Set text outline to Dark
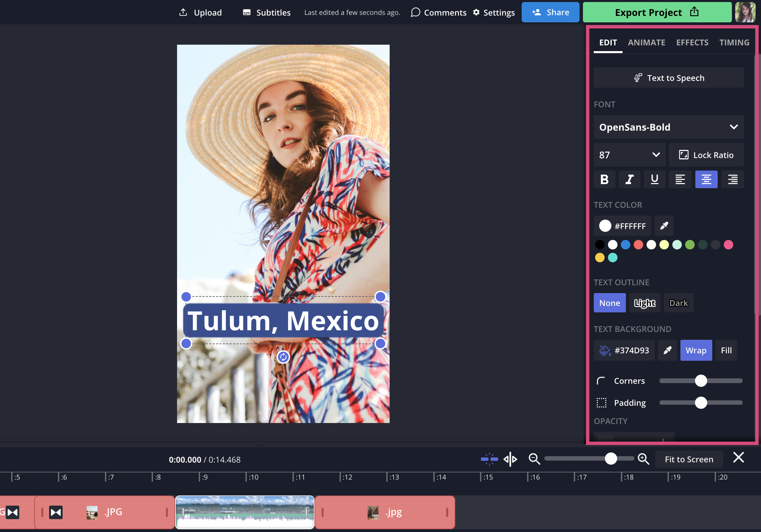The width and height of the screenshot is (761, 532). [x=678, y=303]
